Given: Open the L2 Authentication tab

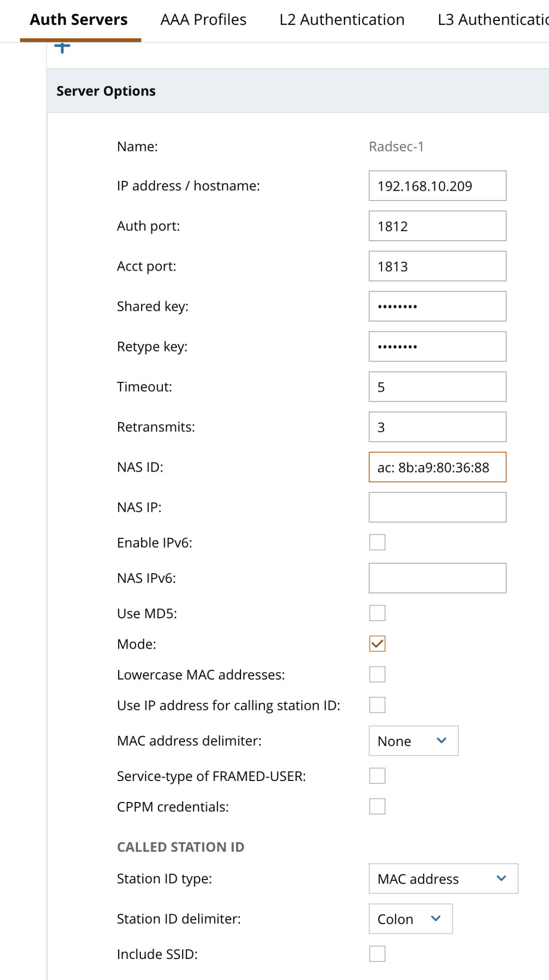Looking at the screenshot, I should [342, 20].
